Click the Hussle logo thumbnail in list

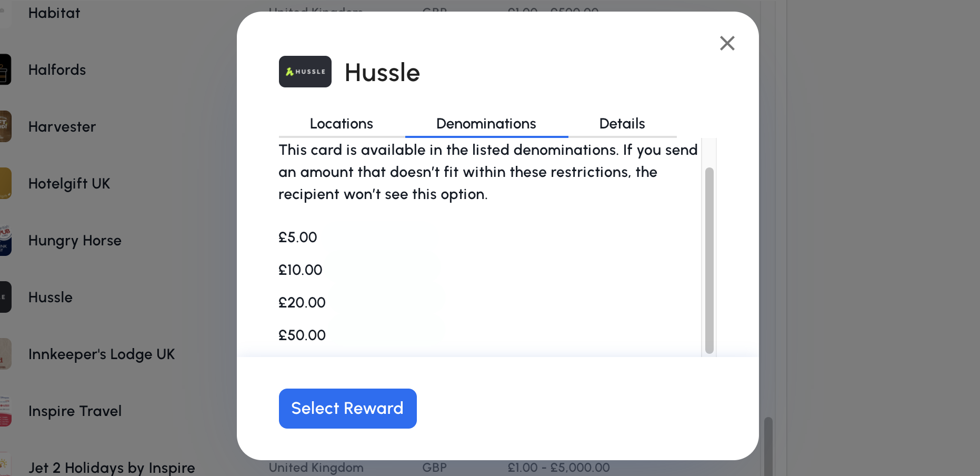pyautogui.click(x=5, y=297)
